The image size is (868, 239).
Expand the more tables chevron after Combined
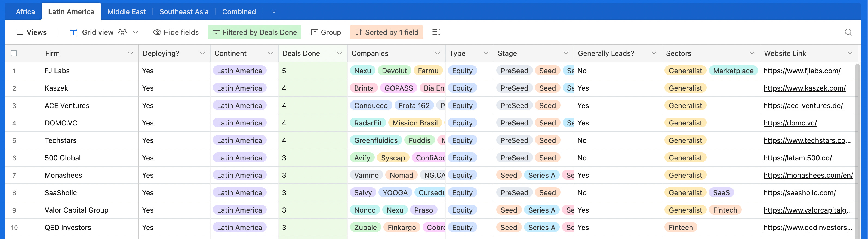274,12
